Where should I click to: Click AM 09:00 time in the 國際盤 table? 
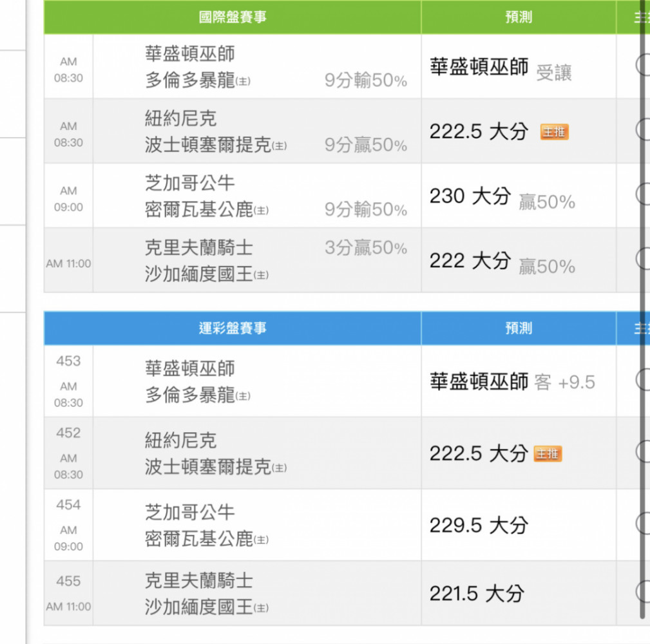(x=68, y=199)
